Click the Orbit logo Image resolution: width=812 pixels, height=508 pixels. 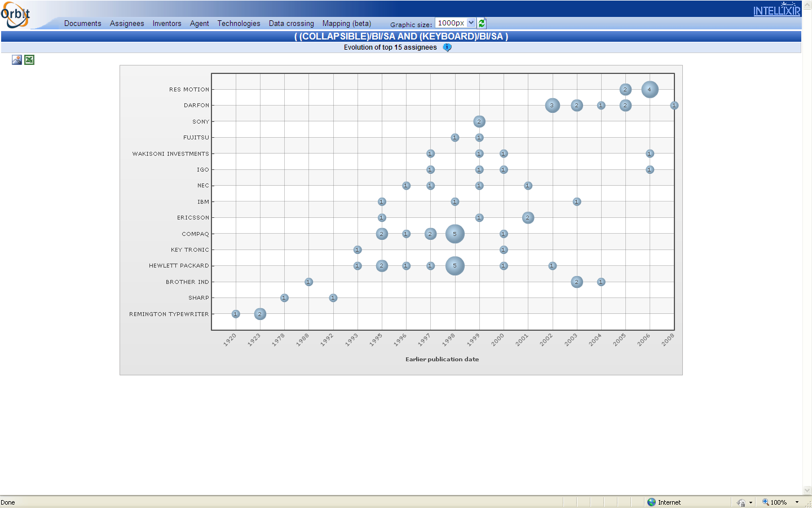(x=15, y=15)
